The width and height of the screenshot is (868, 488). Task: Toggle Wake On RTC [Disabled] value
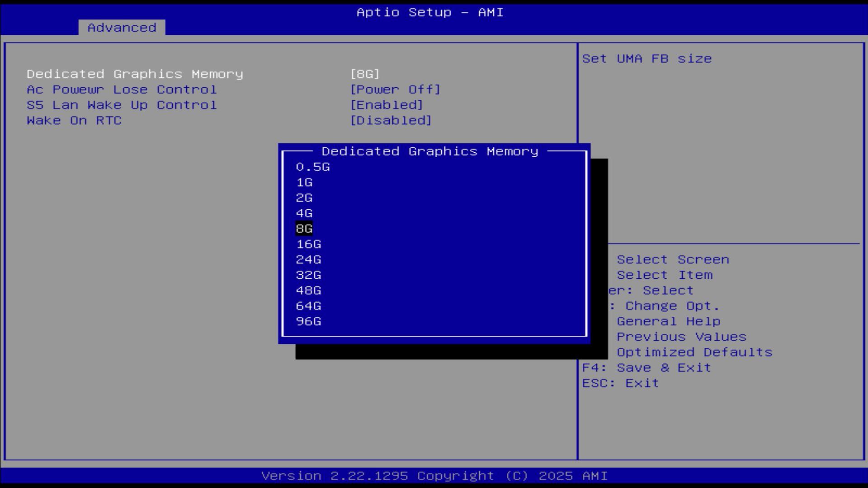(x=391, y=121)
